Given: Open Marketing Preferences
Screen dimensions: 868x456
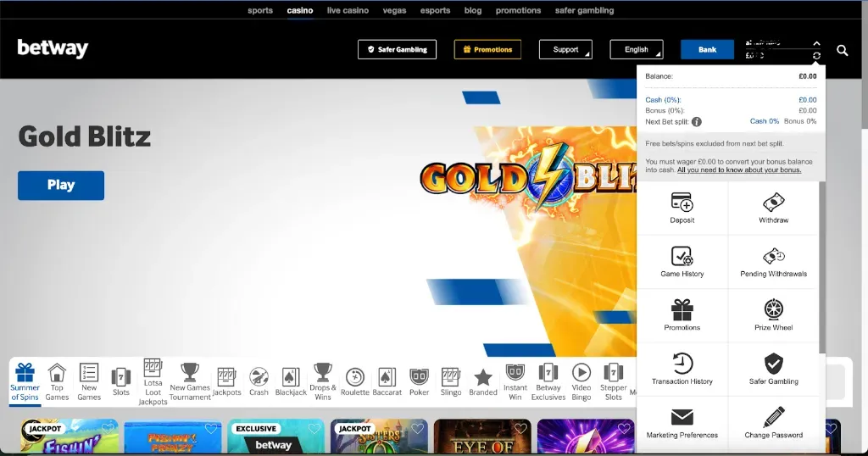Looking at the screenshot, I should click(682, 423).
